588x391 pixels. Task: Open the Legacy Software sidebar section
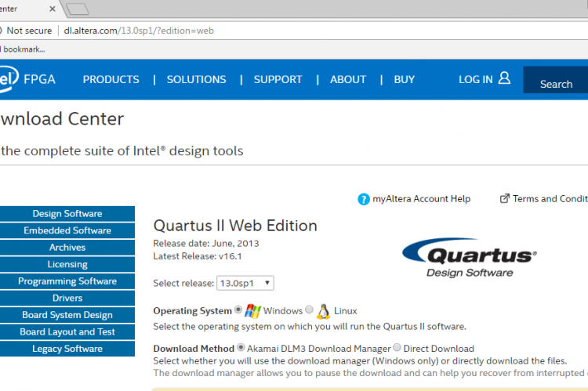[x=67, y=349]
